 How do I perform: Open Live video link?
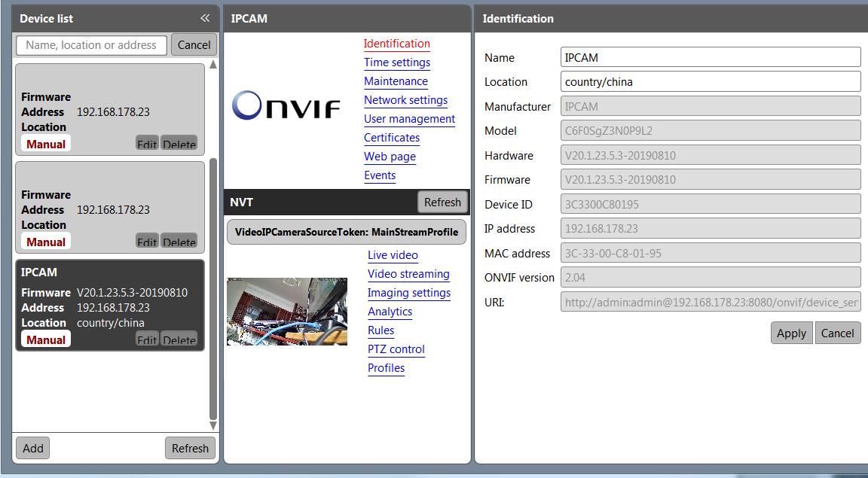point(393,255)
